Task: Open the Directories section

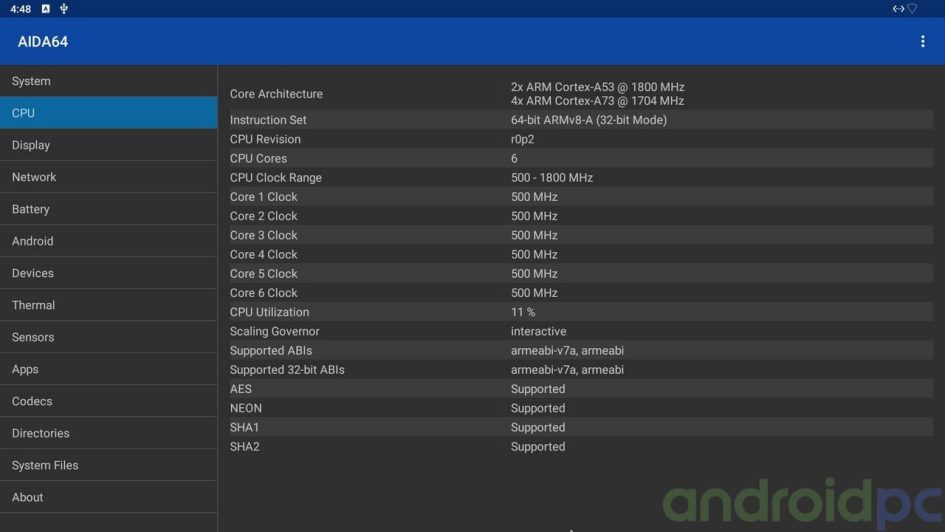Action: [x=108, y=433]
